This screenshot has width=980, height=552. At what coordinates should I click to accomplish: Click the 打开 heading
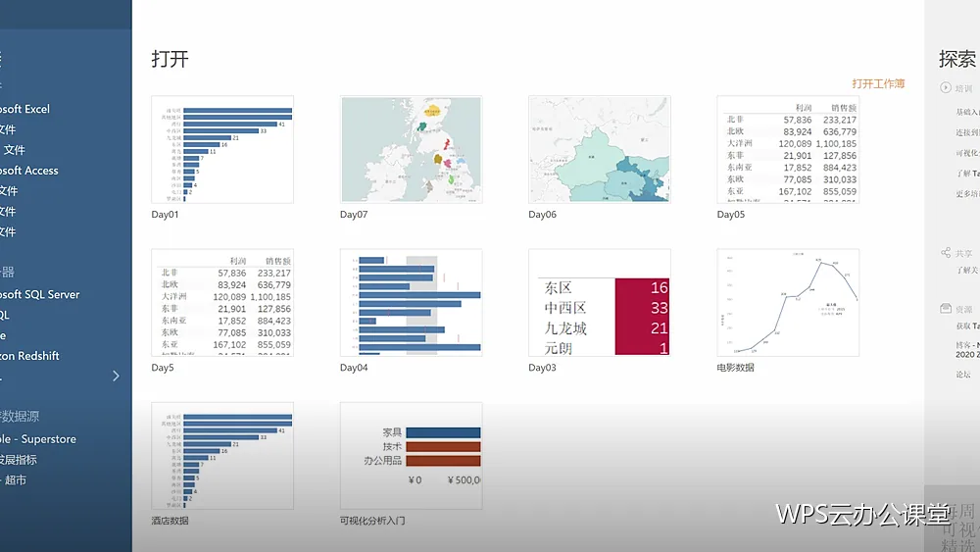[170, 59]
